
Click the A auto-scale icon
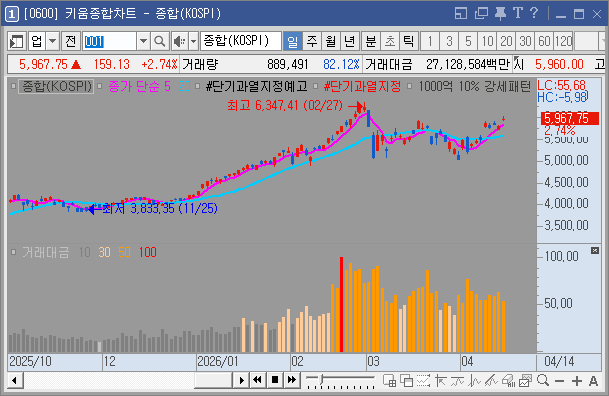click(x=593, y=381)
